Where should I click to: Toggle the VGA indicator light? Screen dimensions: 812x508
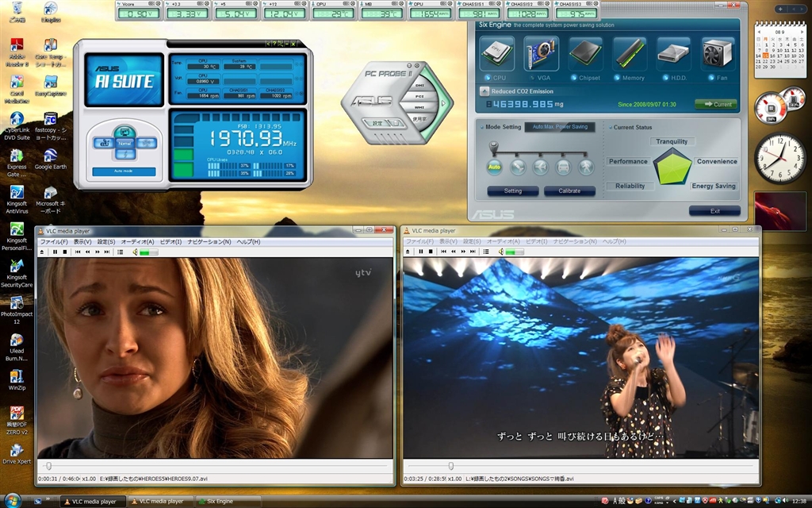(x=532, y=78)
